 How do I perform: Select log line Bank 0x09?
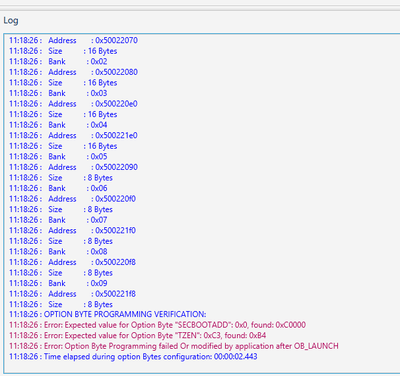(58, 283)
